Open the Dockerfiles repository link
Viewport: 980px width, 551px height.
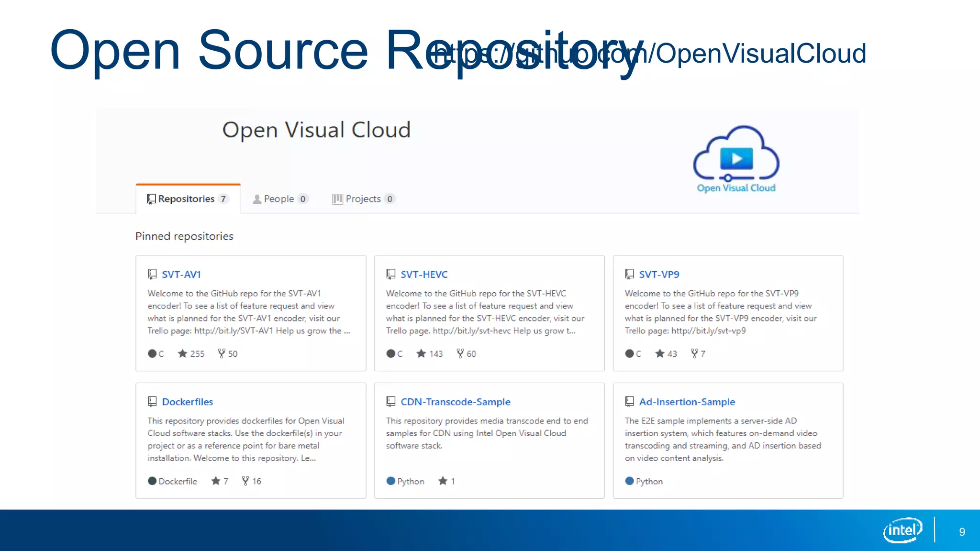pos(188,402)
